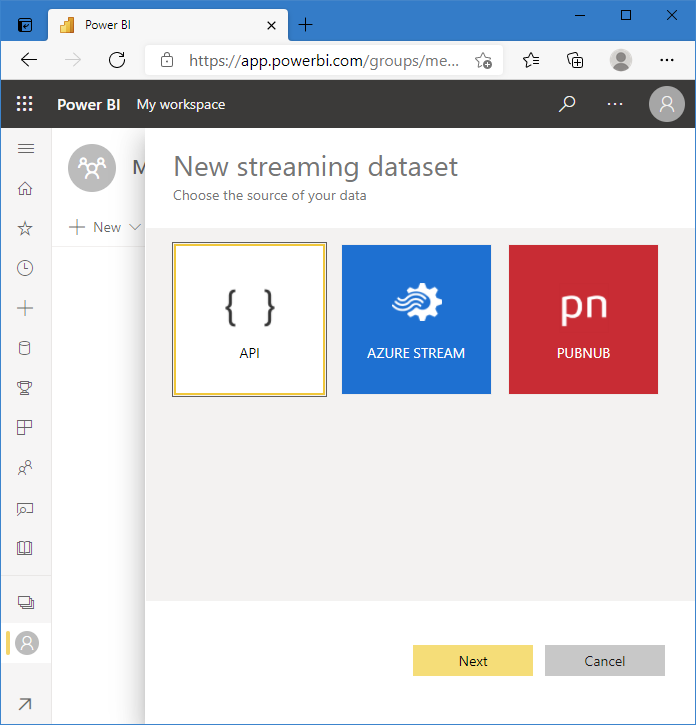This screenshot has width=696, height=725.
Task: Open the Power BI app launcher grid
Action: point(25,104)
